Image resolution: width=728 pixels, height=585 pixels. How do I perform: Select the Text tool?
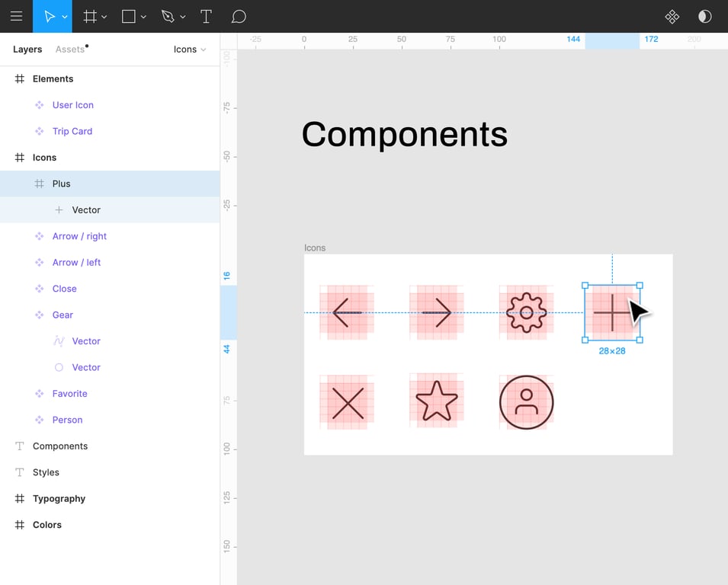(206, 16)
